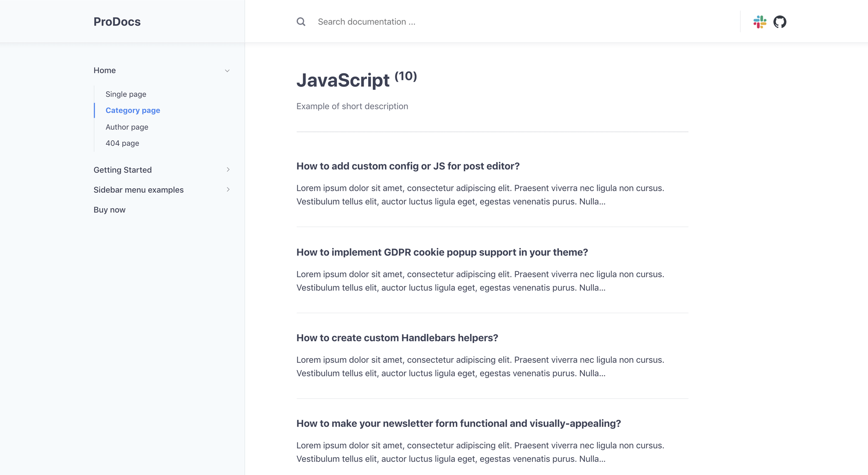Open the custom Handlebars helpers article
The width and height of the screenshot is (868, 475).
[x=397, y=337]
